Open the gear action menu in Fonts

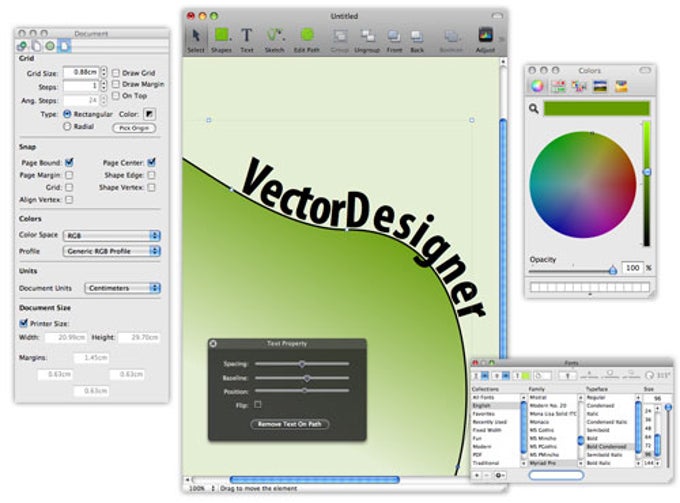click(500, 475)
